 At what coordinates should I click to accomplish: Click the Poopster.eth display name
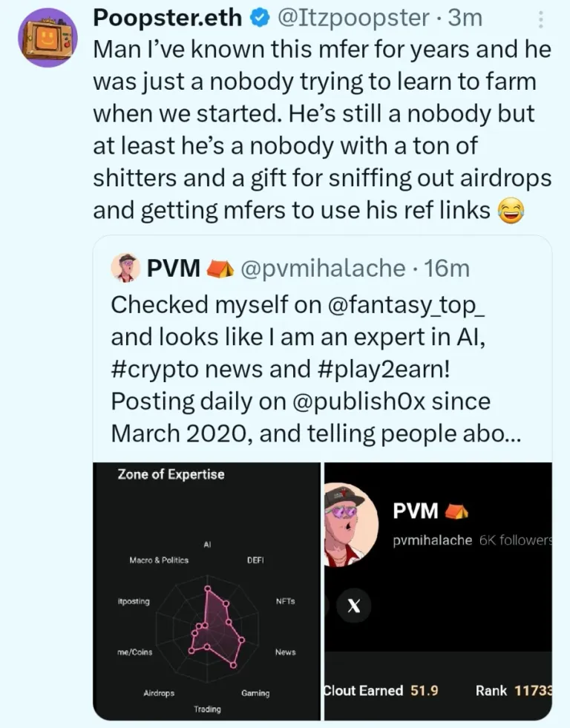pyautogui.click(x=167, y=18)
